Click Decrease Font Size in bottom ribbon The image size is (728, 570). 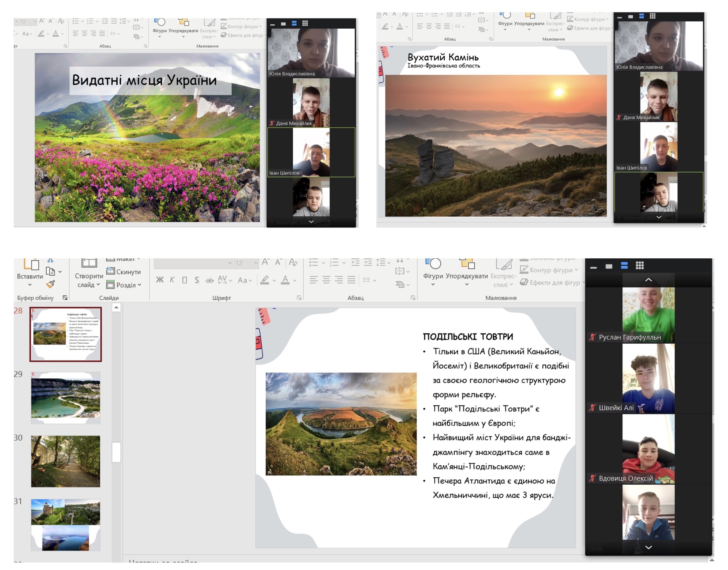(x=279, y=262)
